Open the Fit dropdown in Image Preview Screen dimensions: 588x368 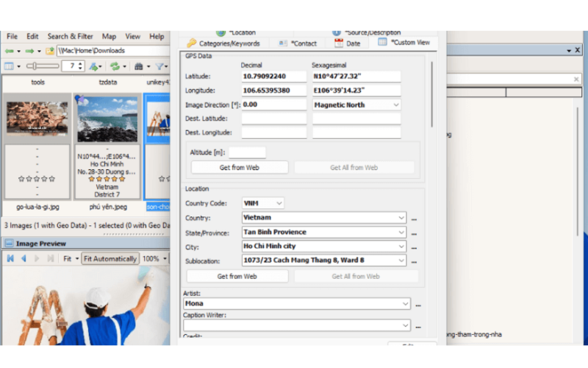click(77, 259)
